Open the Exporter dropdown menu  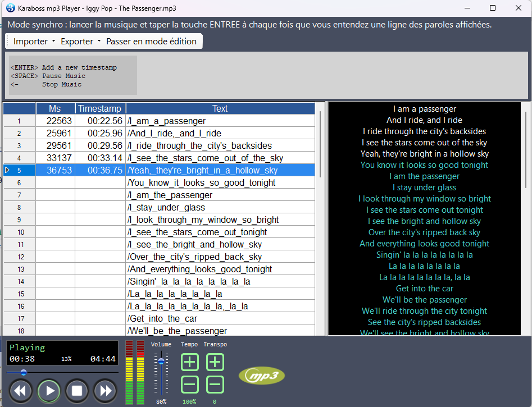(x=80, y=41)
